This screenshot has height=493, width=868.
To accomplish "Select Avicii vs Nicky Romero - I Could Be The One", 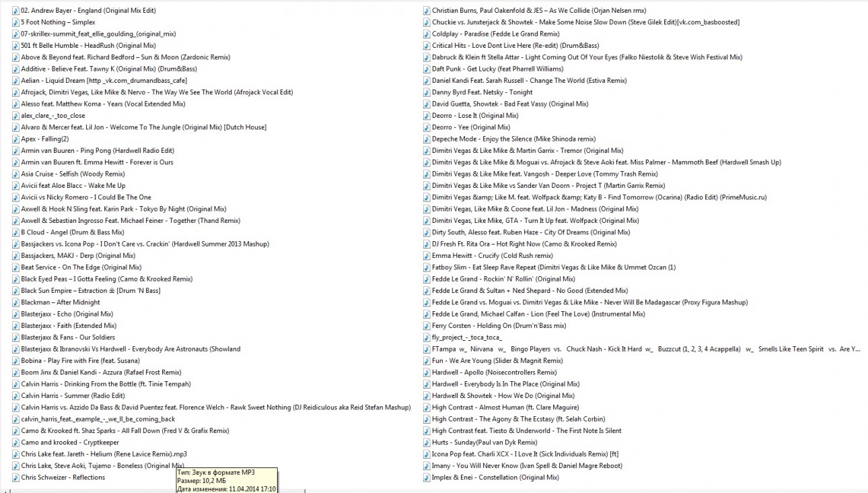I will 86,197.
